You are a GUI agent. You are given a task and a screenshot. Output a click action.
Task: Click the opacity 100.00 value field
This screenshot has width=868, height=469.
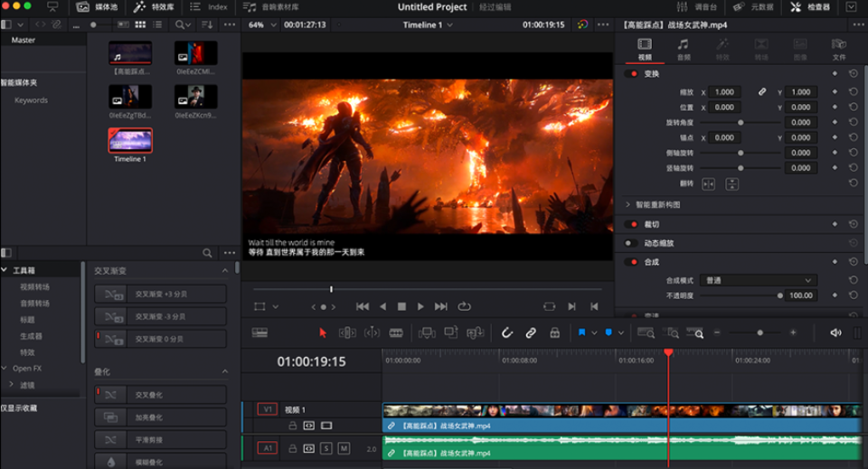click(x=800, y=295)
